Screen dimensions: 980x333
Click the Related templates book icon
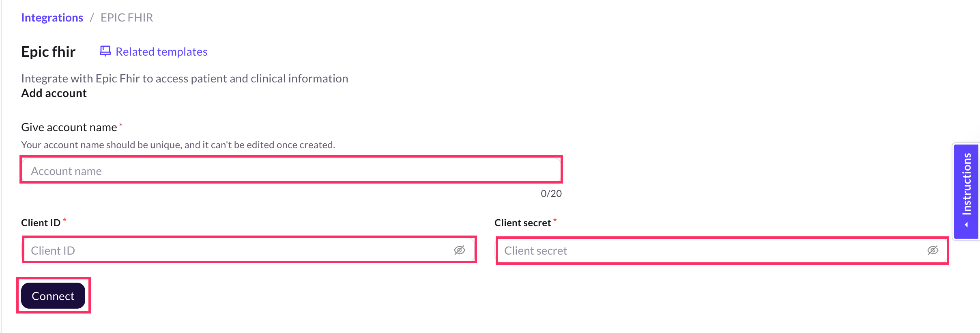pyautogui.click(x=105, y=51)
